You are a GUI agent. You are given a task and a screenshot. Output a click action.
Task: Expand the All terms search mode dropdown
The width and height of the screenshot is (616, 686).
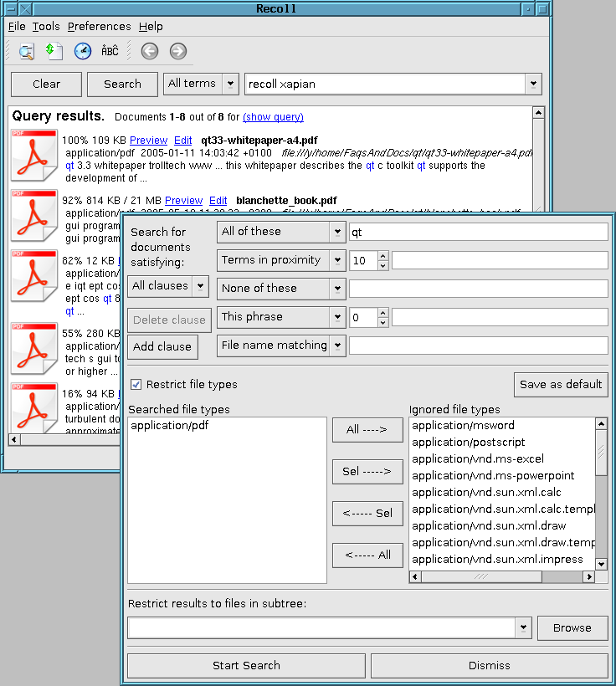[x=201, y=84]
